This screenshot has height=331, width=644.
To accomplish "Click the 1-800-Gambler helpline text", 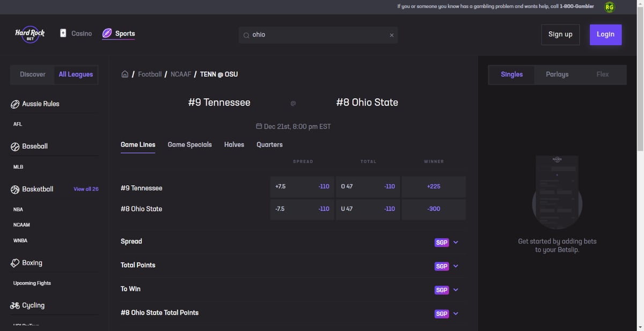I will tap(577, 6).
